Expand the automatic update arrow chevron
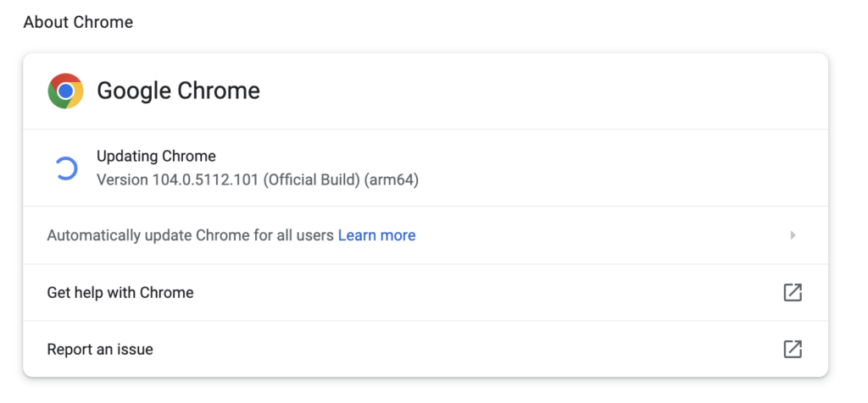Viewport: 868px width, 403px height. 793,235
